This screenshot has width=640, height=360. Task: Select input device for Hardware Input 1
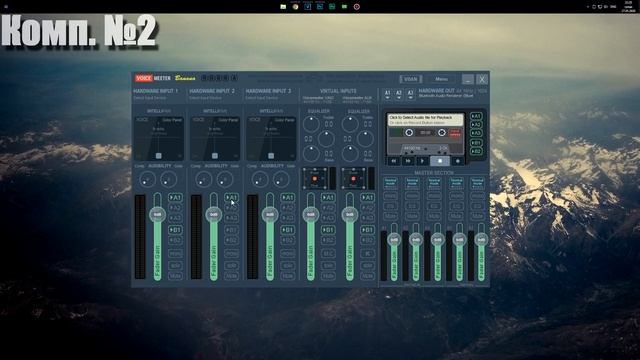(150, 98)
